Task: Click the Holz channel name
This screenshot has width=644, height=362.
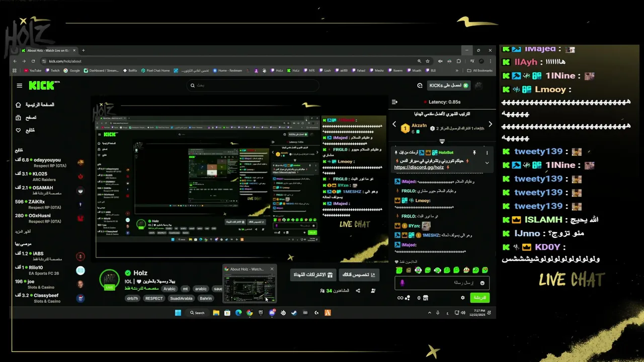Action: [x=140, y=273]
